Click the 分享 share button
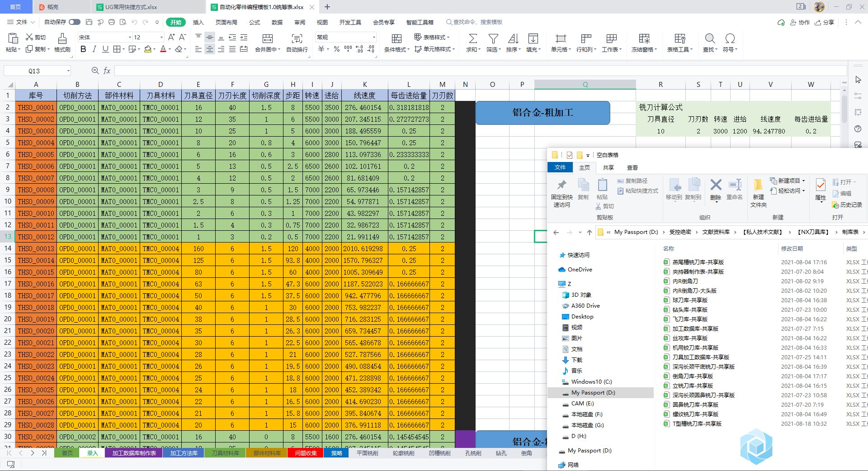Screen dimensions: 868x471 [x=824, y=22]
